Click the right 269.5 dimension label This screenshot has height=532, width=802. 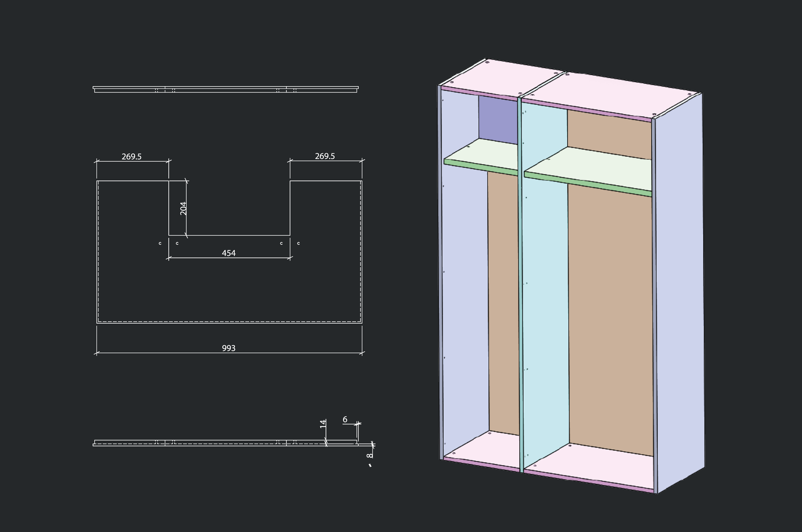coord(325,156)
